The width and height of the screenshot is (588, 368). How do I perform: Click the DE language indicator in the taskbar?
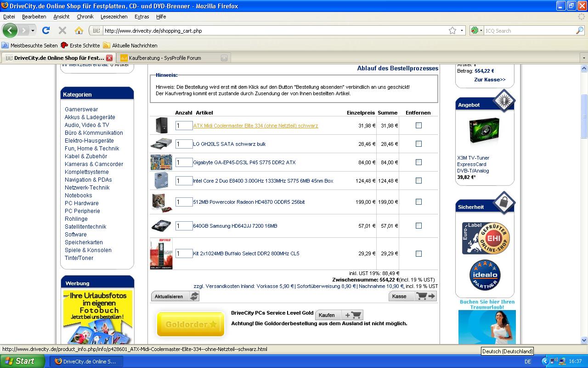pyautogui.click(x=527, y=362)
